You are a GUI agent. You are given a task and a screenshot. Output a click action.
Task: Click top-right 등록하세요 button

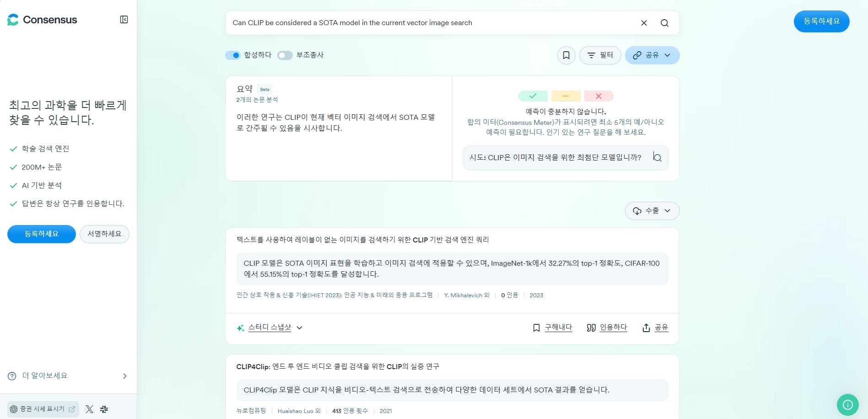[821, 21]
